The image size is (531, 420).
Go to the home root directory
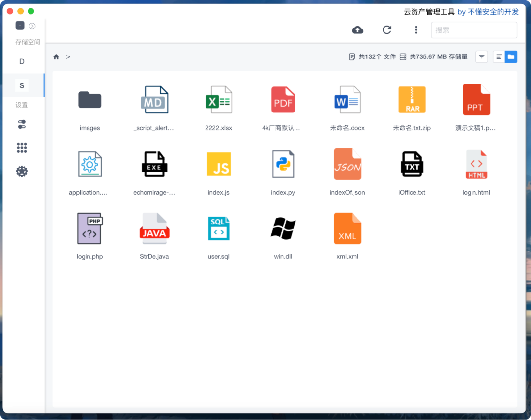point(56,57)
